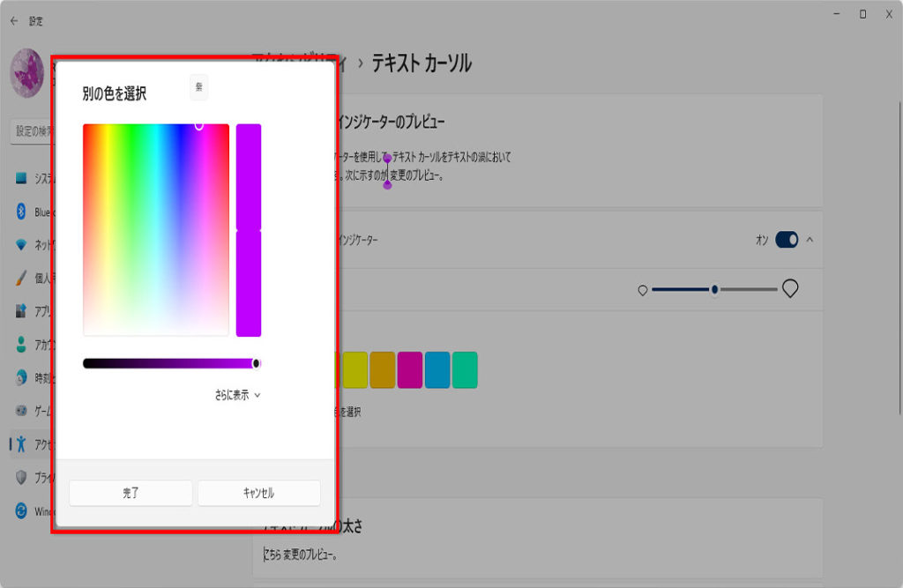This screenshot has height=588, width=903.
Task: Turn off the text cursor indicator toggle
Action: pos(787,240)
